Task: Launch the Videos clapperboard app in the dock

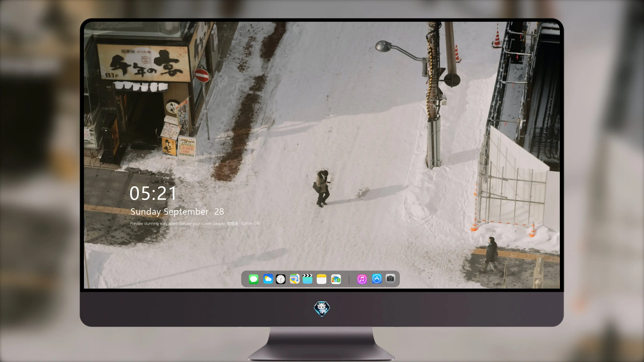Action: click(308, 279)
